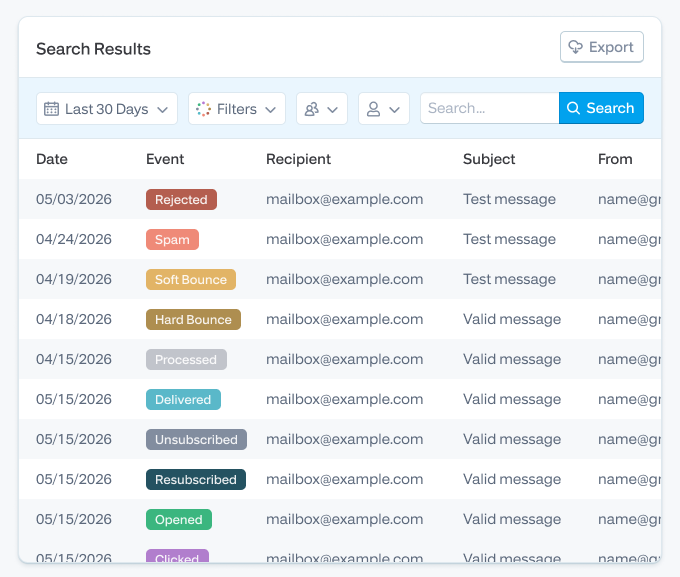Click the single user icon

pyautogui.click(x=373, y=109)
